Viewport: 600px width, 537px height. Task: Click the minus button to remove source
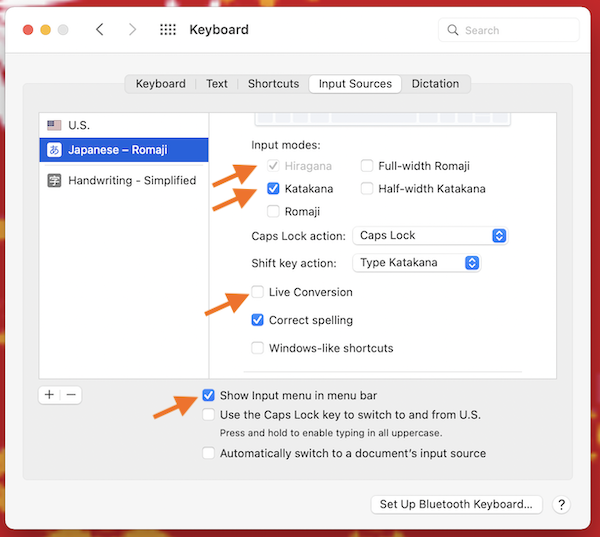71,395
